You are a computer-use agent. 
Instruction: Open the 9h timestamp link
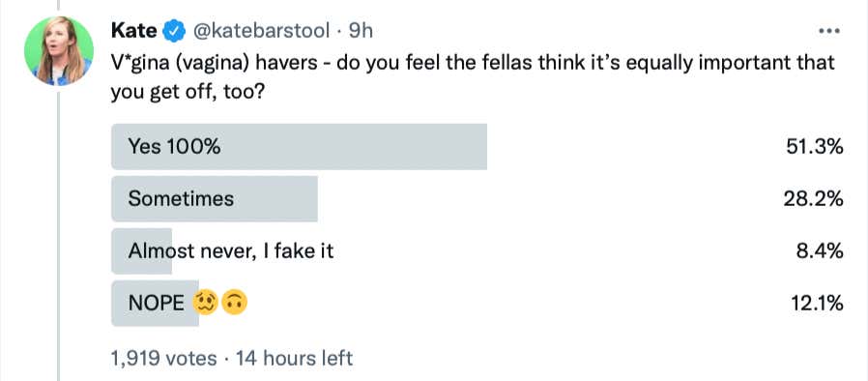(x=361, y=31)
